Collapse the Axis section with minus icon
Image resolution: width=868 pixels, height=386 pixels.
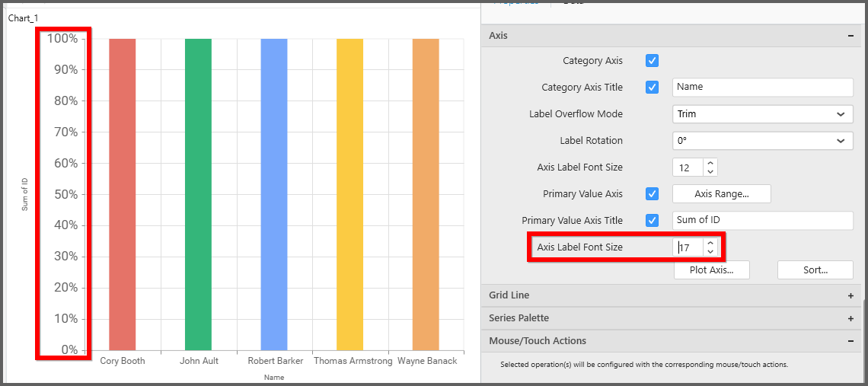(x=850, y=36)
